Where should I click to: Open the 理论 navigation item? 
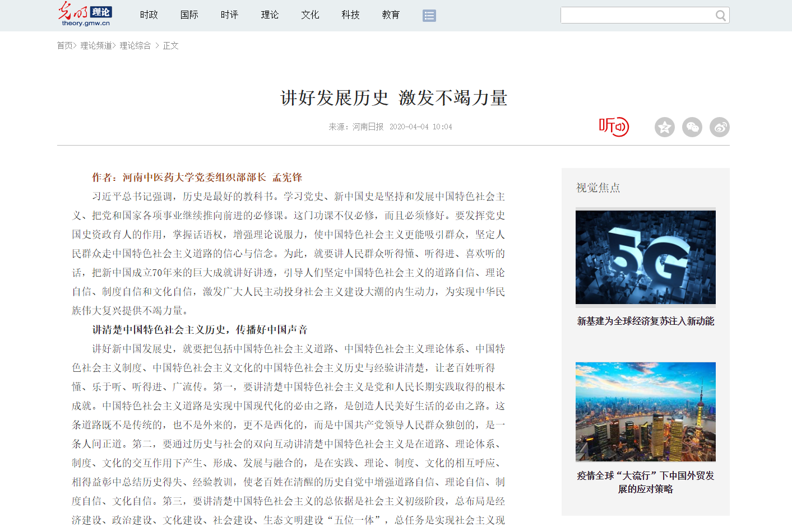(270, 15)
